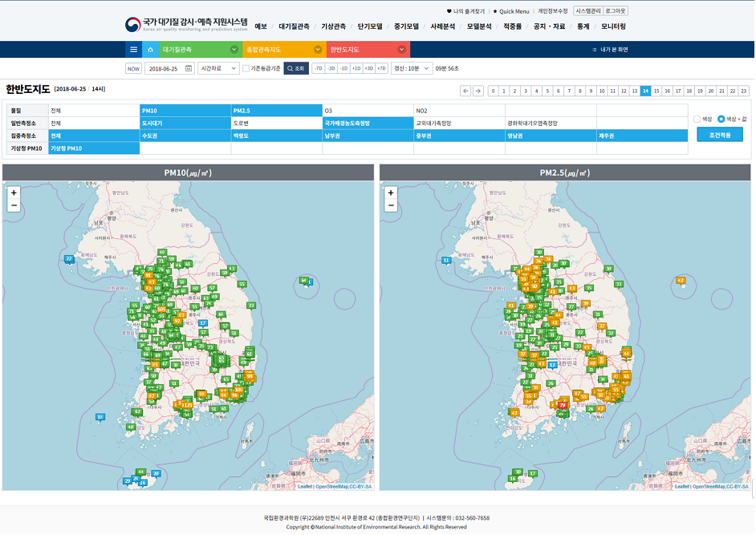Select hour 23 in the hour strip

744,91
